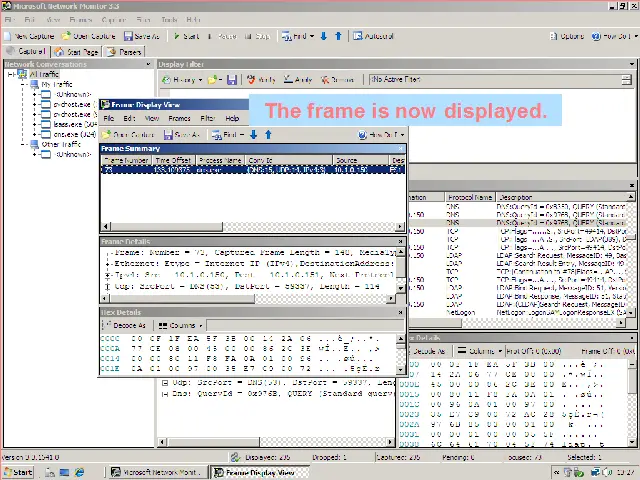
Task: Start the capture with the Start button
Action: pos(187,36)
